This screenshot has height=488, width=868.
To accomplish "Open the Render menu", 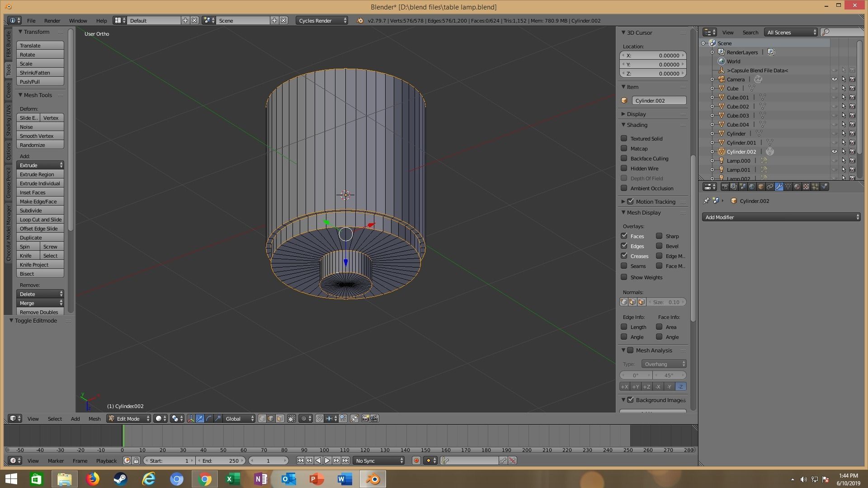I will point(52,20).
